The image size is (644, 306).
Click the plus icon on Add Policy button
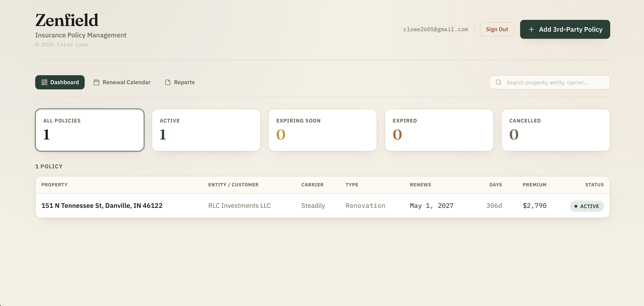tap(531, 29)
